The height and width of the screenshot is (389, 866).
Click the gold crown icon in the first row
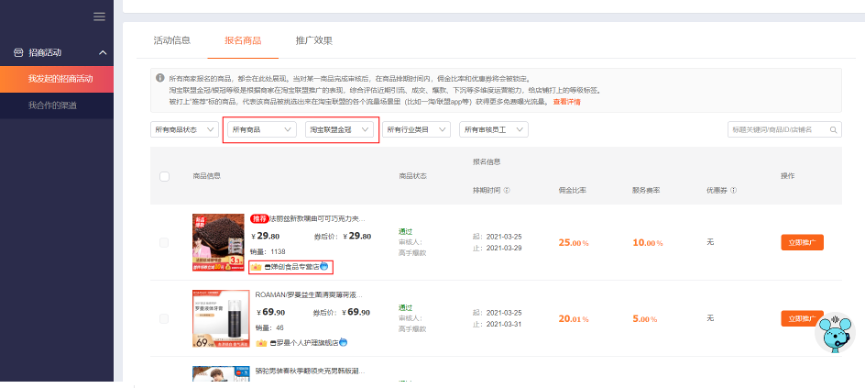pyautogui.click(x=256, y=267)
